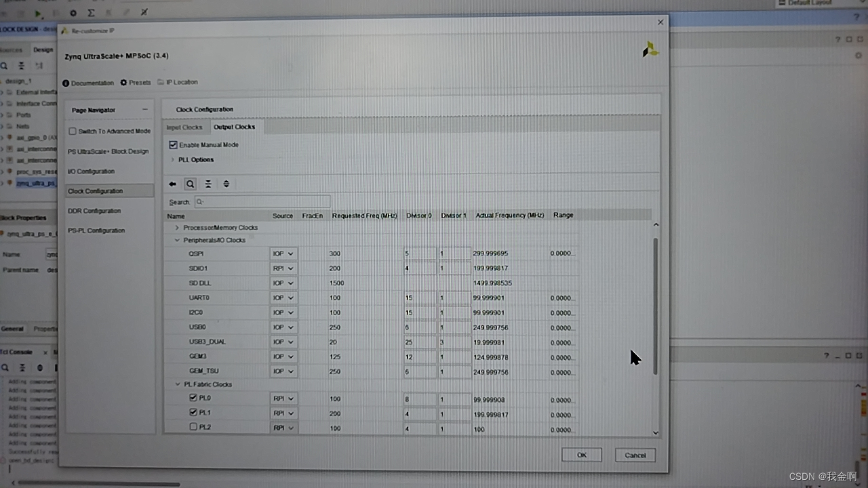Click the PL0 Divisor 0 field

pos(420,399)
